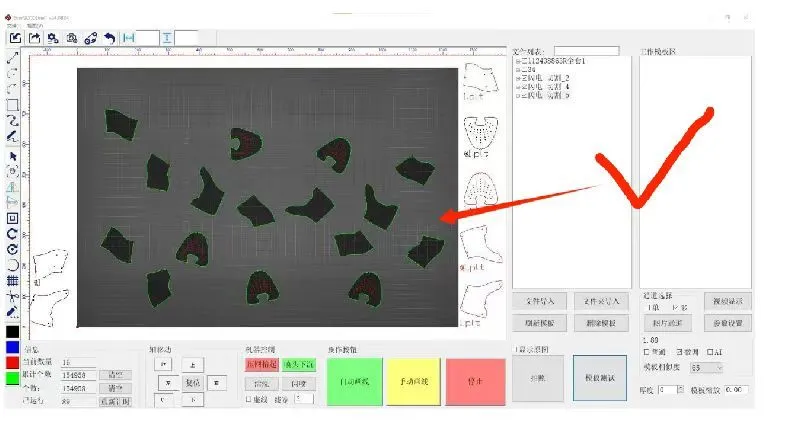Toggle the 显示原图 show original checkbox

[515, 349]
